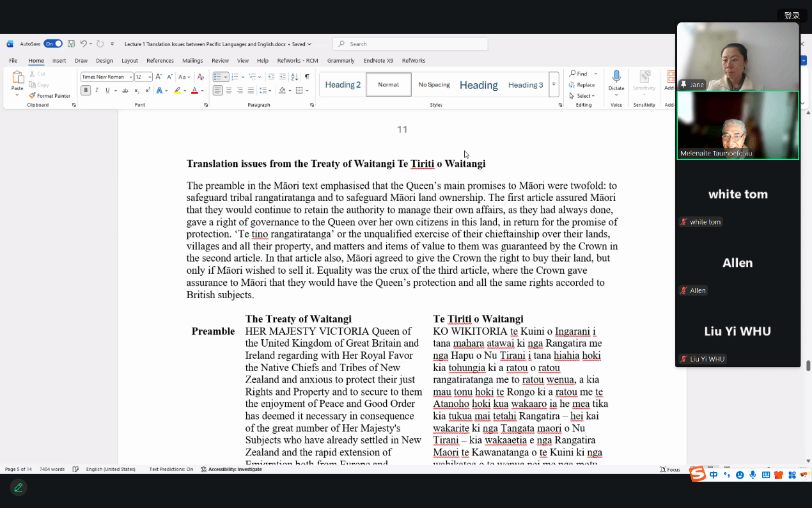This screenshot has height=508, width=812.
Task: Apply strikethrough formatting
Action: [x=125, y=91]
